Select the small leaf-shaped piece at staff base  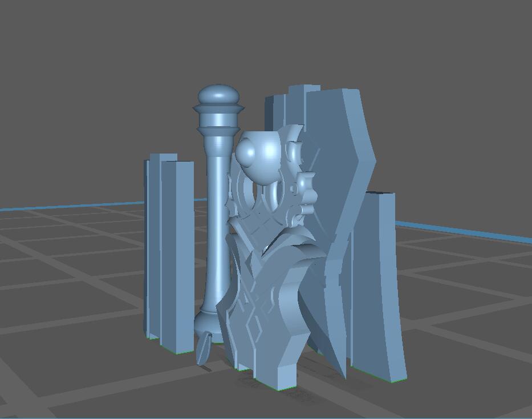(205, 348)
